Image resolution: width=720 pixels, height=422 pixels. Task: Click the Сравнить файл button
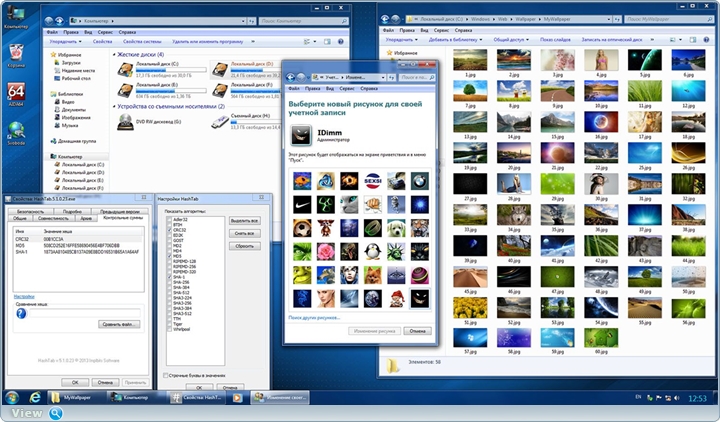point(119,324)
